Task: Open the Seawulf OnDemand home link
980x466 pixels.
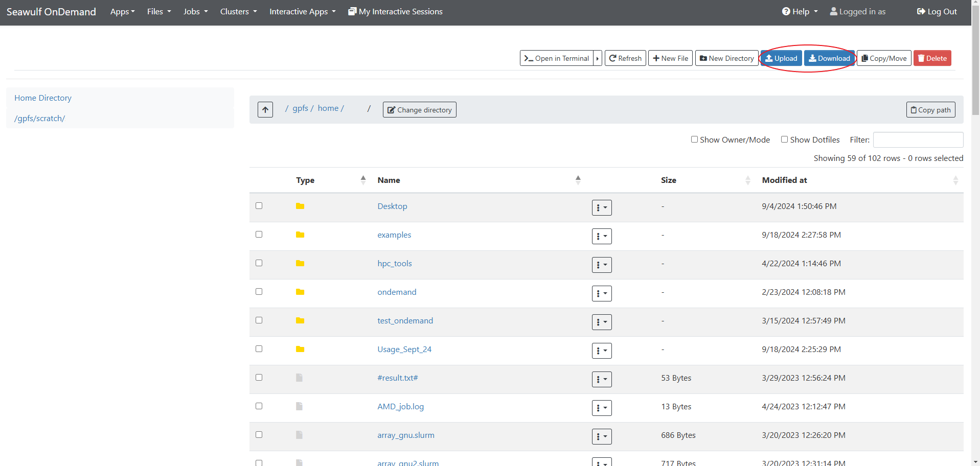Action: tap(51, 11)
